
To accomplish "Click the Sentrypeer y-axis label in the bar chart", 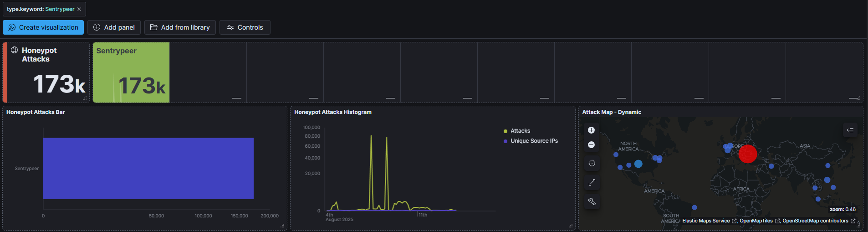I will (x=26, y=169).
